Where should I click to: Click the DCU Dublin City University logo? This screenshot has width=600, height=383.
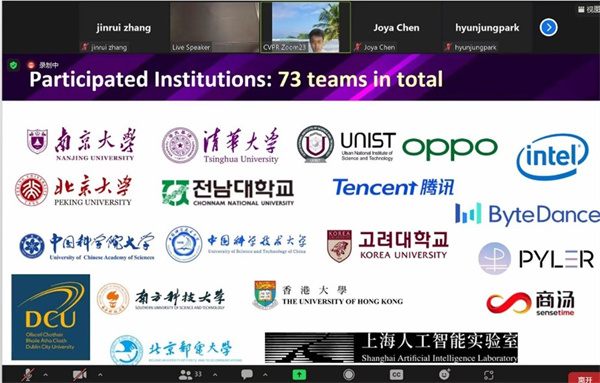51,317
